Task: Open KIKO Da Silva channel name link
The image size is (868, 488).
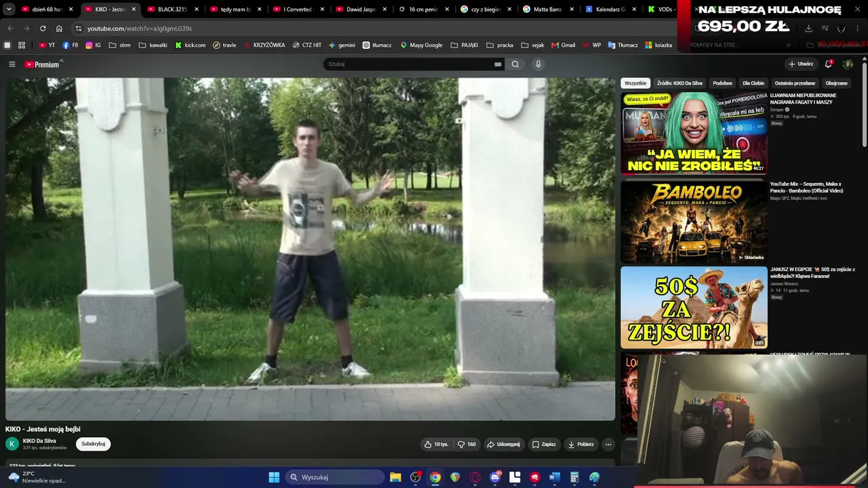Action: point(39,441)
